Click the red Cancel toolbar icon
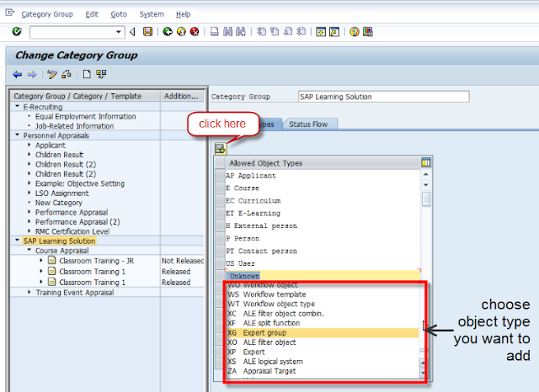The width and height of the screenshot is (539, 392). (x=195, y=32)
